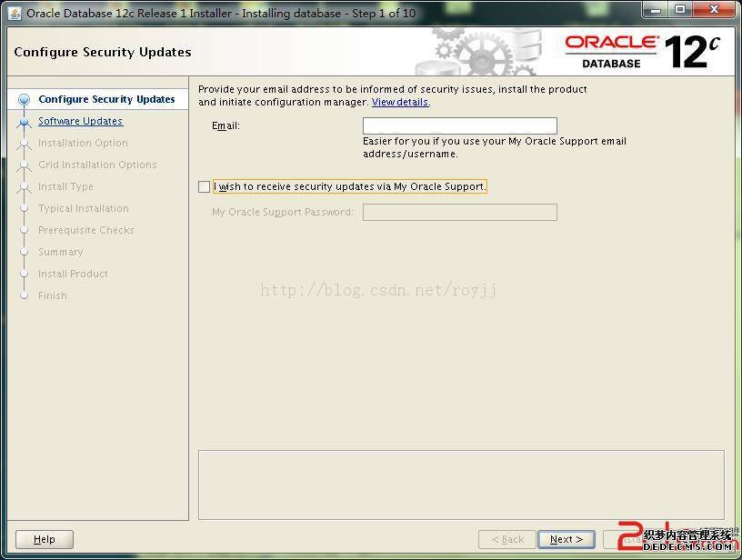Click the Java icon in the title bar
The width and height of the screenshot is (742, 560).
point(14,13)
